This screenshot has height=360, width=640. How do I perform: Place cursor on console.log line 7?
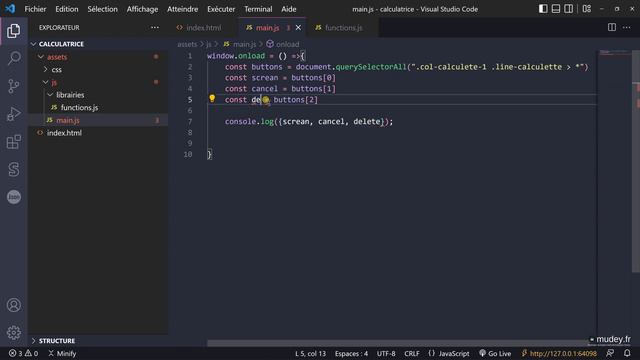coord(309,122)
